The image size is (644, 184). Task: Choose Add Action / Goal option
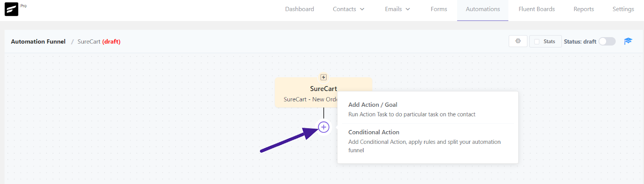(x=427, y=109)
